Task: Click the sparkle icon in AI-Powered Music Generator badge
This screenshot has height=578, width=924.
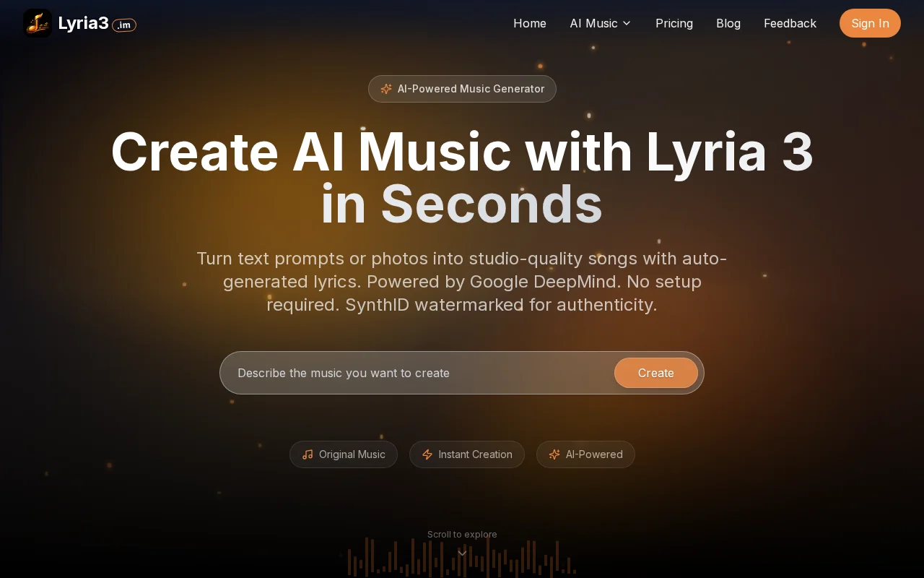Action: pos(386,89)
